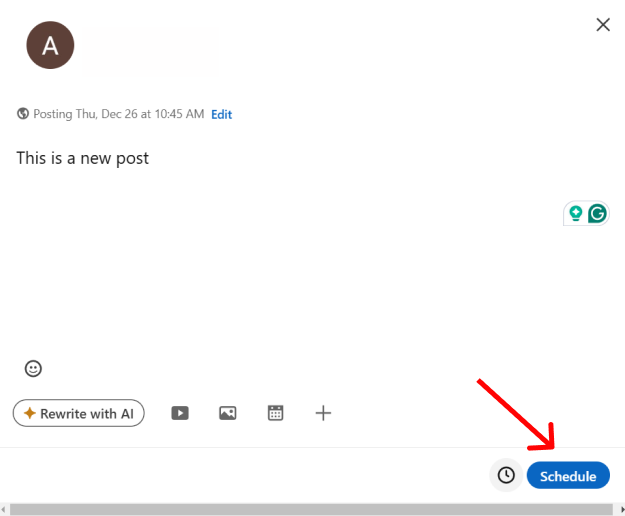625x516 pixels.
Task: Click the blue Schedule button
Action: click(568, 475)
